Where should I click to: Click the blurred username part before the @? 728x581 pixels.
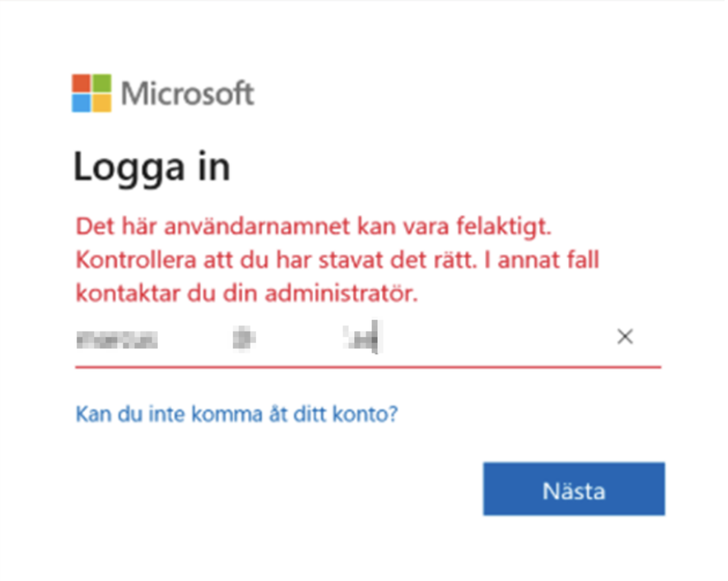[x=116, y=340]
